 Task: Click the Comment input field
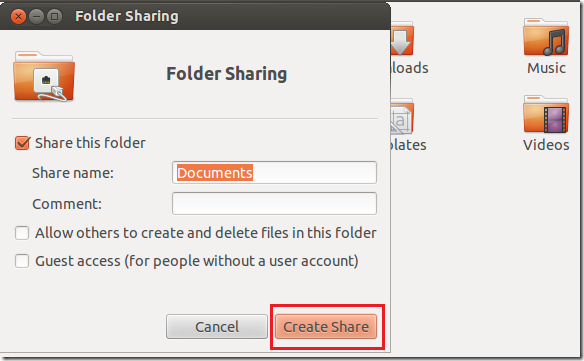[274, 203]
